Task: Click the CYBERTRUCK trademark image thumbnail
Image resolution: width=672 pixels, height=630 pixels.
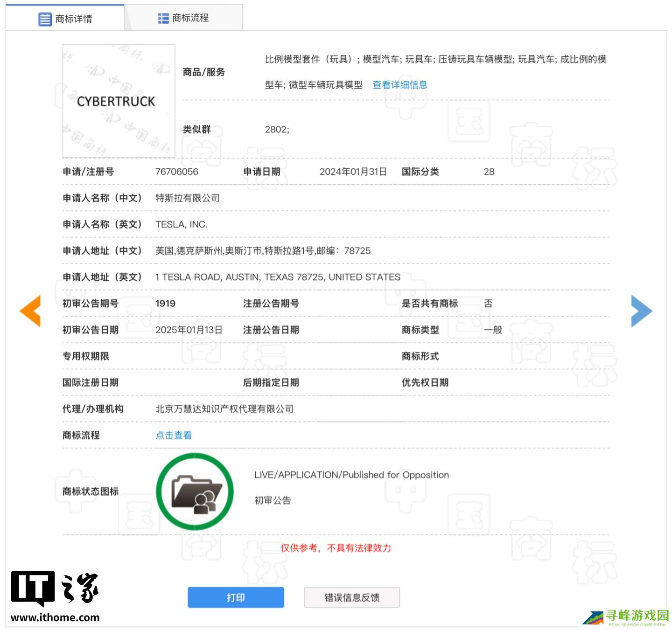Action: tap(119, 101)
